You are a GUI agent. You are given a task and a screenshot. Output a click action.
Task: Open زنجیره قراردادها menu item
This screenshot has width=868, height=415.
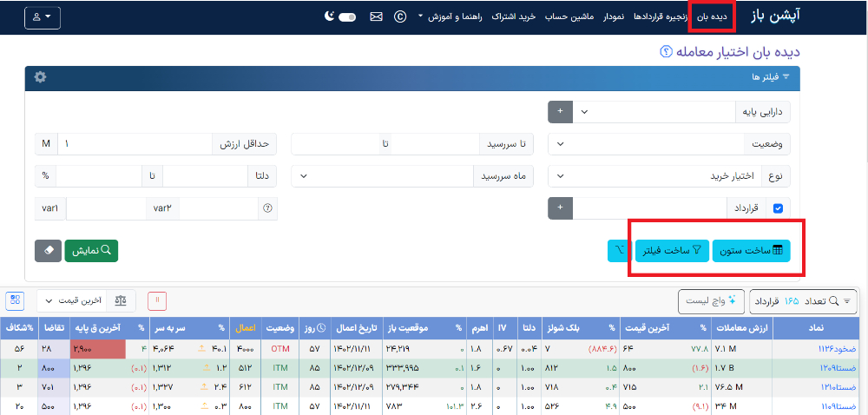coord(661,16)
